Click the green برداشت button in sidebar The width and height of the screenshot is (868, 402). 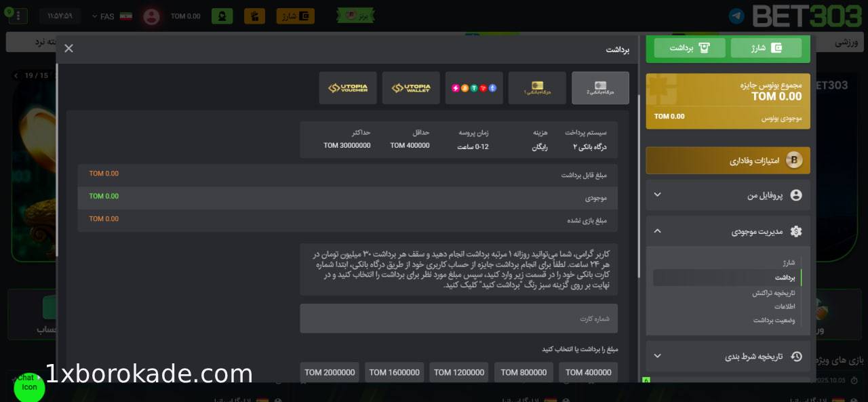pos(690,47)
